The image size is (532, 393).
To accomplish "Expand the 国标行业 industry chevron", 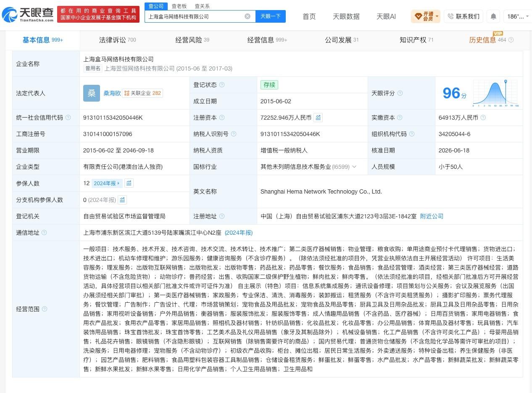I will tap(354, 167).
